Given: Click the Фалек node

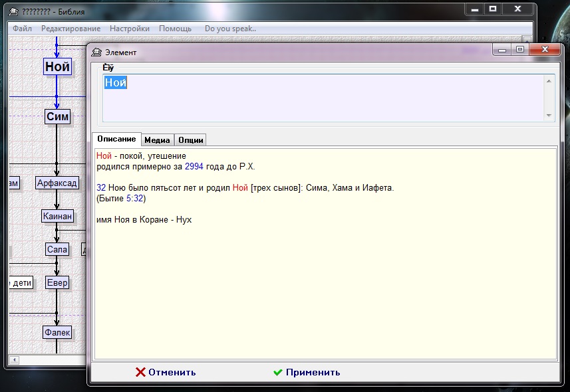Looking at the screenshot, I should 57,332.
